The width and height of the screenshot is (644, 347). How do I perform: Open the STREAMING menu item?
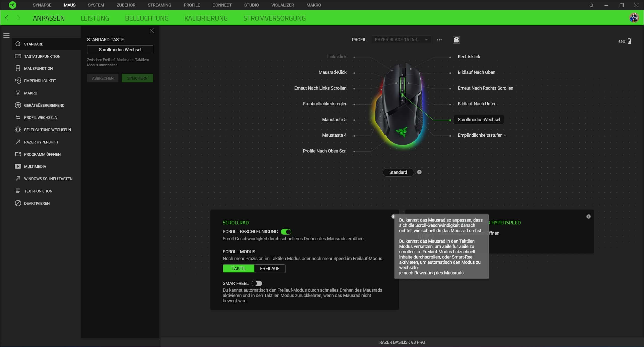pos(159,5)
